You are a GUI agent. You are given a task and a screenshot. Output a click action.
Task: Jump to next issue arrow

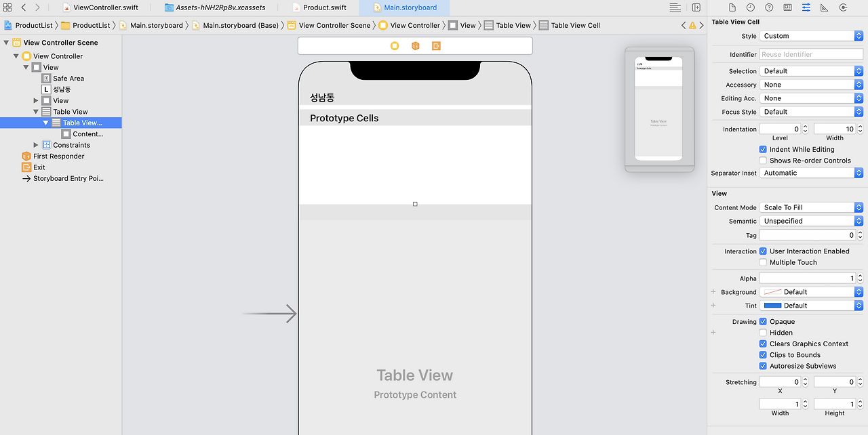701,25
